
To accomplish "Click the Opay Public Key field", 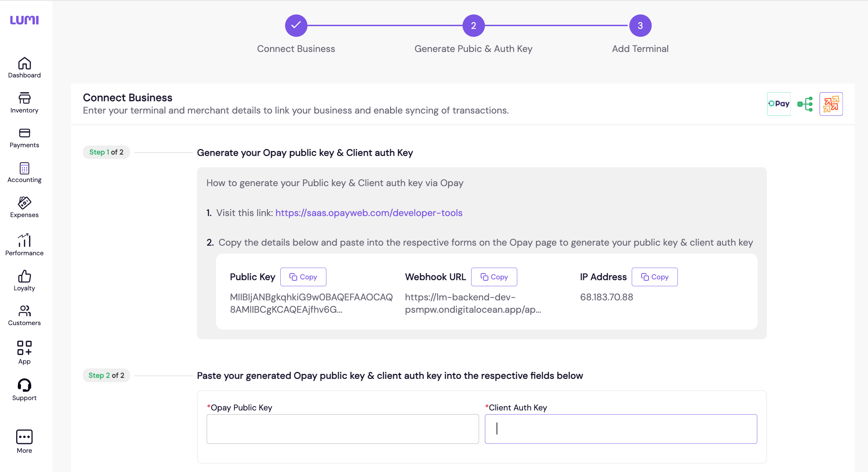I will pyautogui.click(x=343, y=429).
